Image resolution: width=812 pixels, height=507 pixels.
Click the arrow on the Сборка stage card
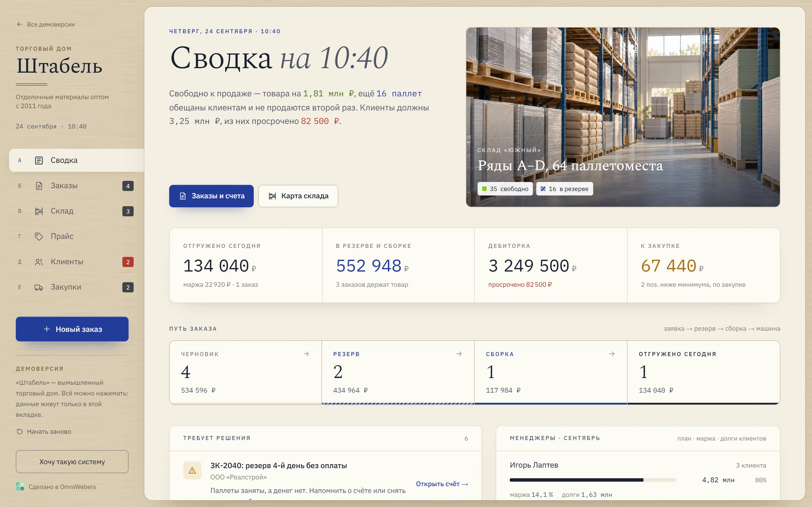(x=612, y=354)
